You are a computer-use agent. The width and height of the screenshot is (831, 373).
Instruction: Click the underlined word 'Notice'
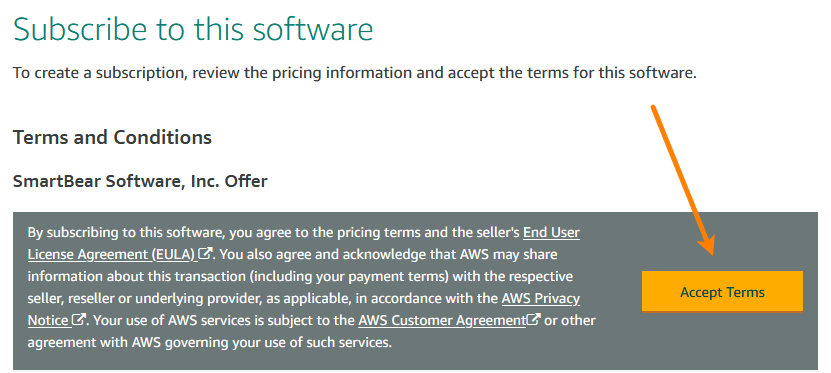pyautogui.click(x=49, y=321)
